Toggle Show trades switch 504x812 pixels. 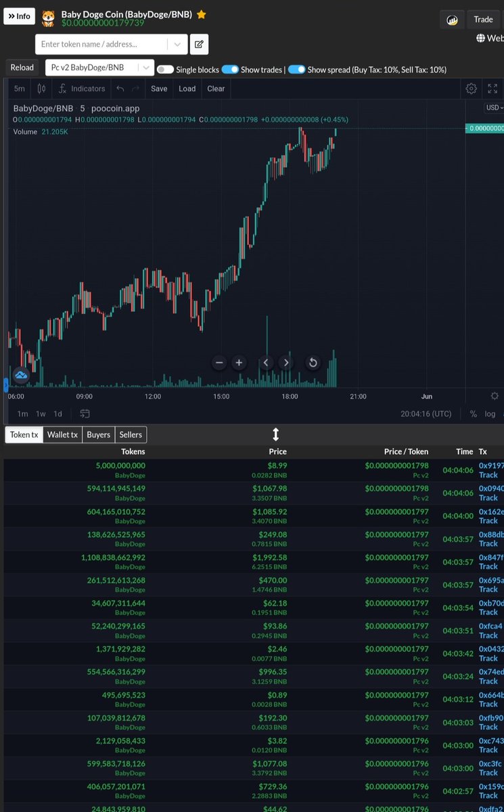(230, 69)
